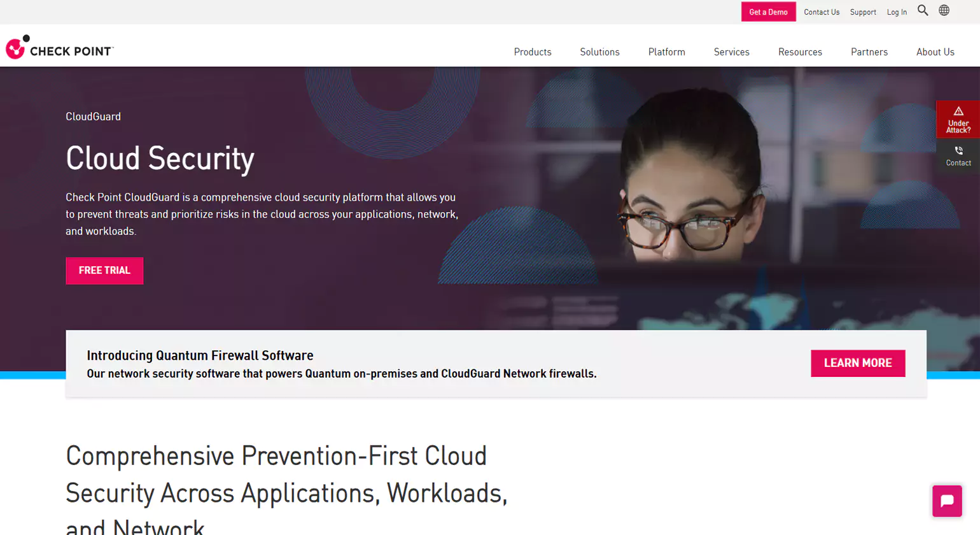The height and width of the screenshot is (535, 980).
Task: Open the Support link
Action: (x=863, y=11)
